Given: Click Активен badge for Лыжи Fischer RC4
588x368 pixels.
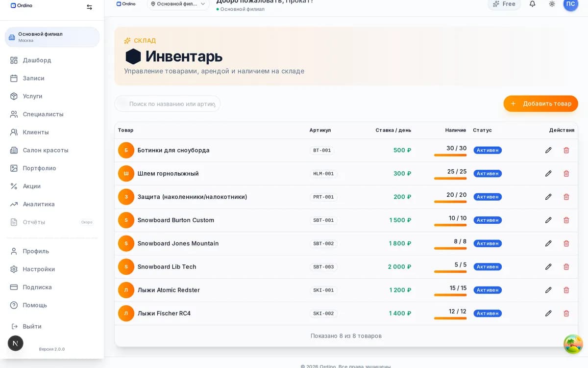Looking at the screenshot, I should pos(488,313).
